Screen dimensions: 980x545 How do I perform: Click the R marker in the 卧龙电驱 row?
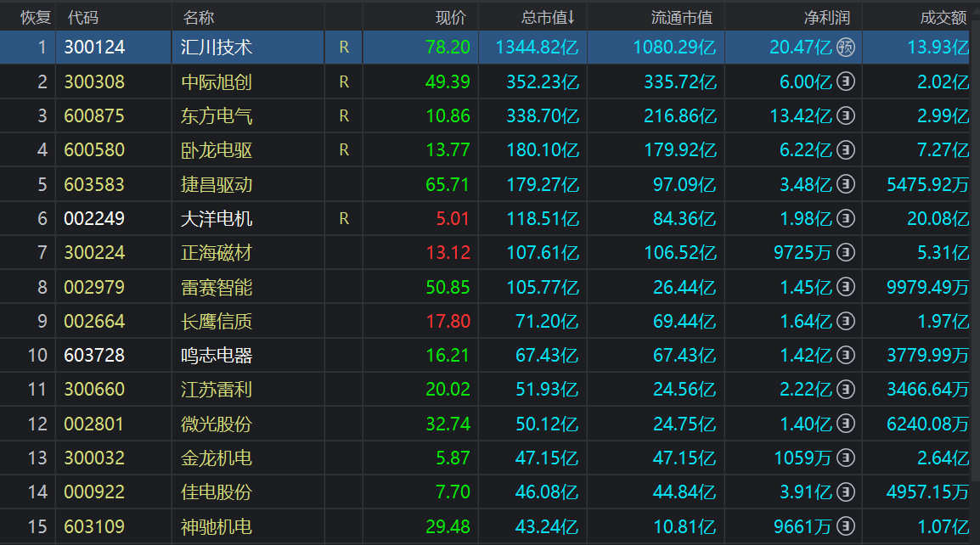click(344, 150)
